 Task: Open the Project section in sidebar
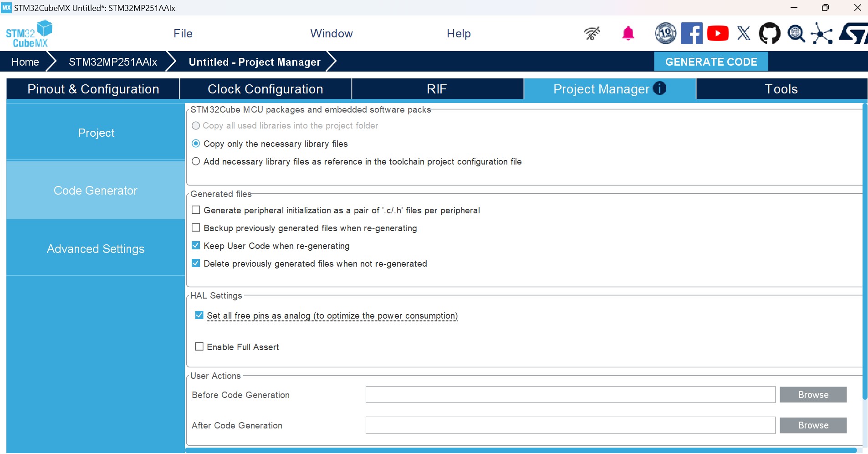96,133
